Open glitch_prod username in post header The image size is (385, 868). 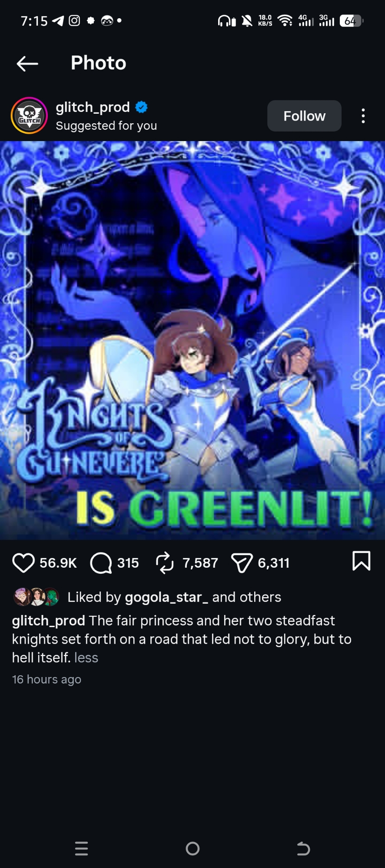point(93,107)
